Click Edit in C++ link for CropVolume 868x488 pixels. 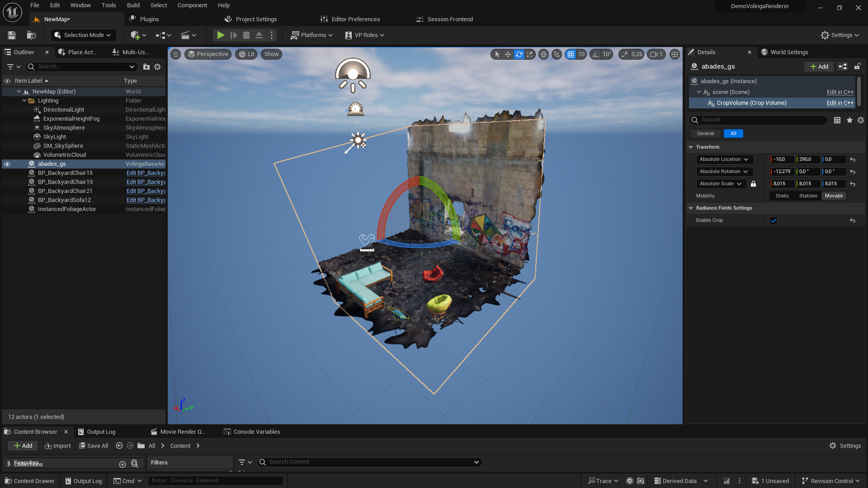(840, 103)
